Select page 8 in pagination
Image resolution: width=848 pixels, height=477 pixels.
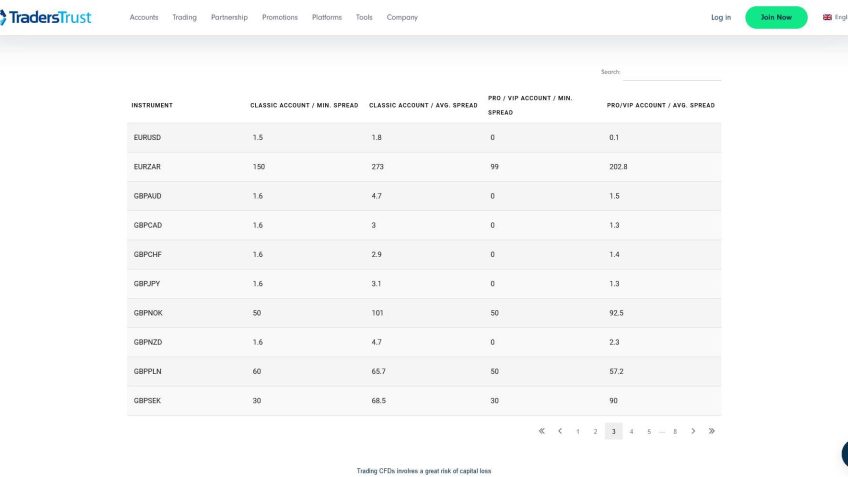[675, 431]
